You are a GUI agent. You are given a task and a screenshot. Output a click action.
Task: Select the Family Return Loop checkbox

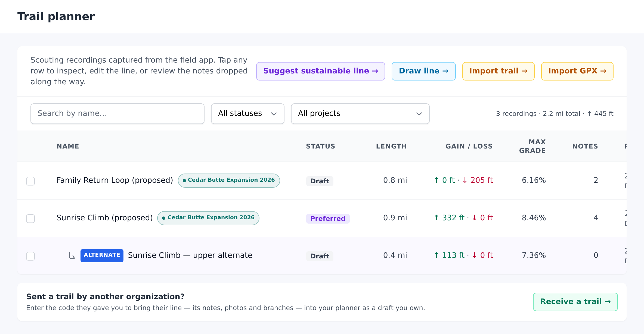[30, 181]
